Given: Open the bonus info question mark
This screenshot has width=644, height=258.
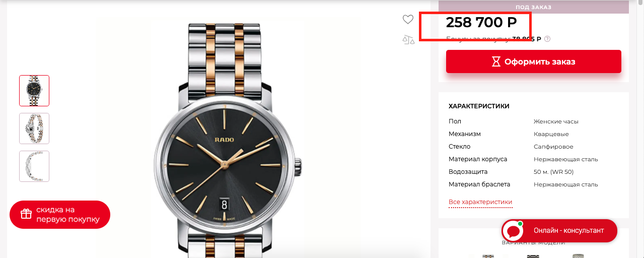Looking at the screenshot, I should 547,39.
